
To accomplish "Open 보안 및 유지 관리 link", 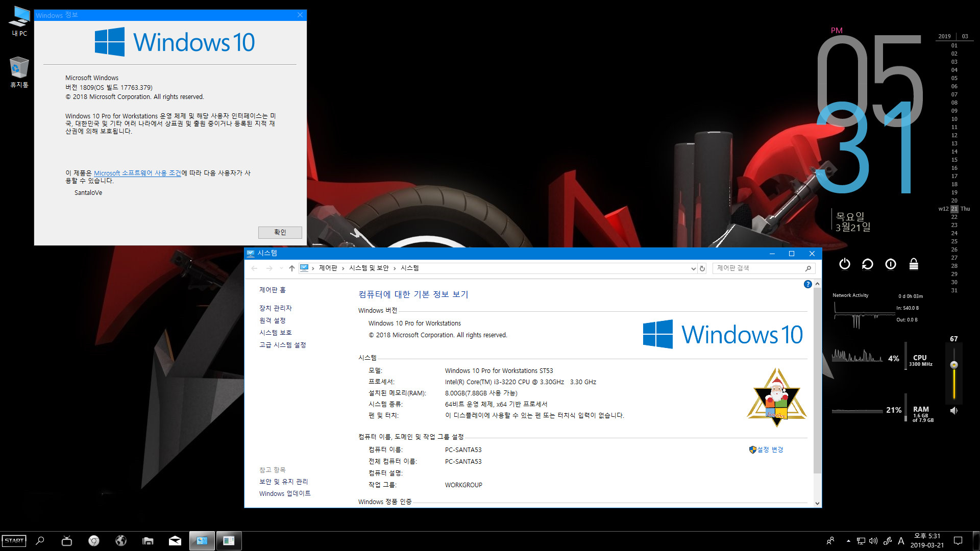I will (x=283, y=482).
